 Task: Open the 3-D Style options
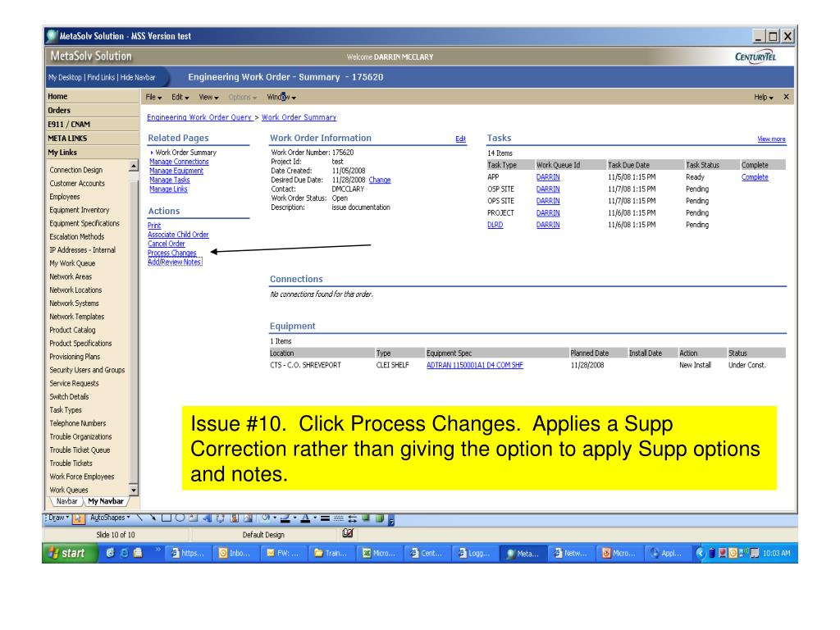tap(379, 518)
